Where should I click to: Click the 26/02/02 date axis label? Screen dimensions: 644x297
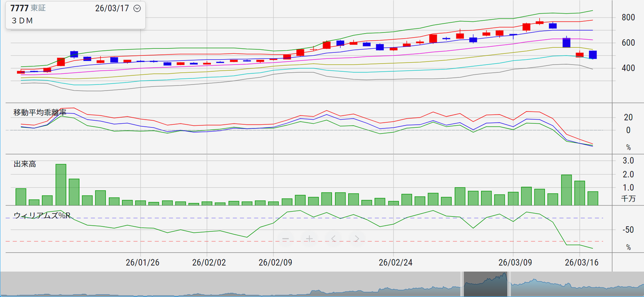(209, 262)
